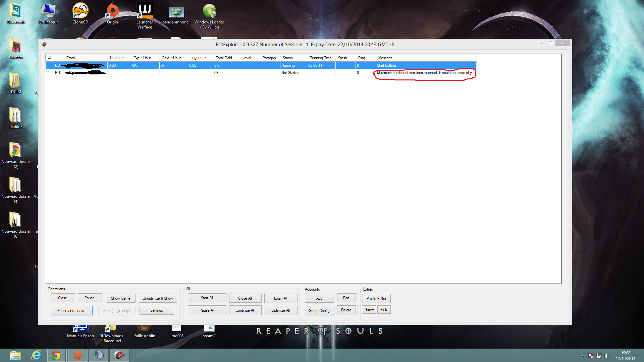Open the Launcher Warface desktop icon
644x362 pixels.
pos(145,15)
